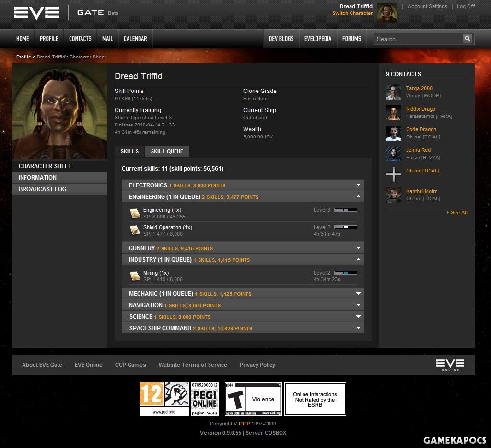Expand the Mechanic skill group
The width and height of the screenshot is (491, 448).
243,293
